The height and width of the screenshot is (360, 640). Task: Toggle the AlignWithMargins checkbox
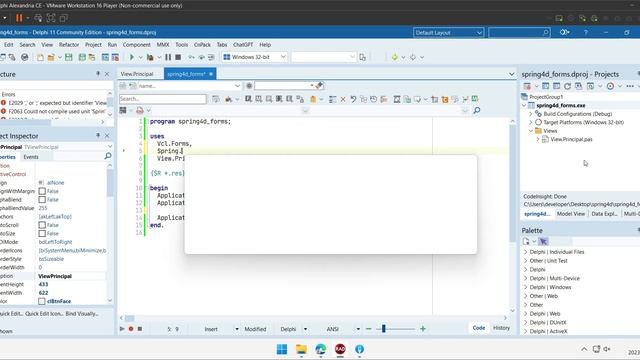click(x=42, y=191)
